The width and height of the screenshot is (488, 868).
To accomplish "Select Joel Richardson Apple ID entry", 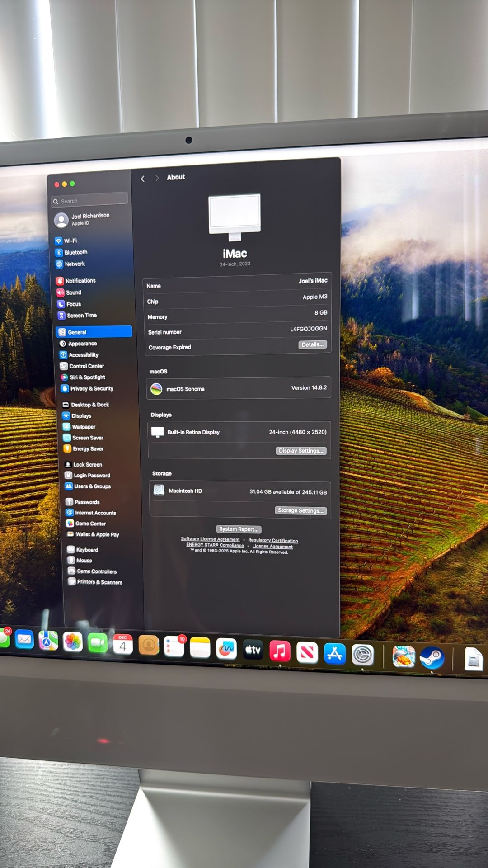I will point(89,219).
